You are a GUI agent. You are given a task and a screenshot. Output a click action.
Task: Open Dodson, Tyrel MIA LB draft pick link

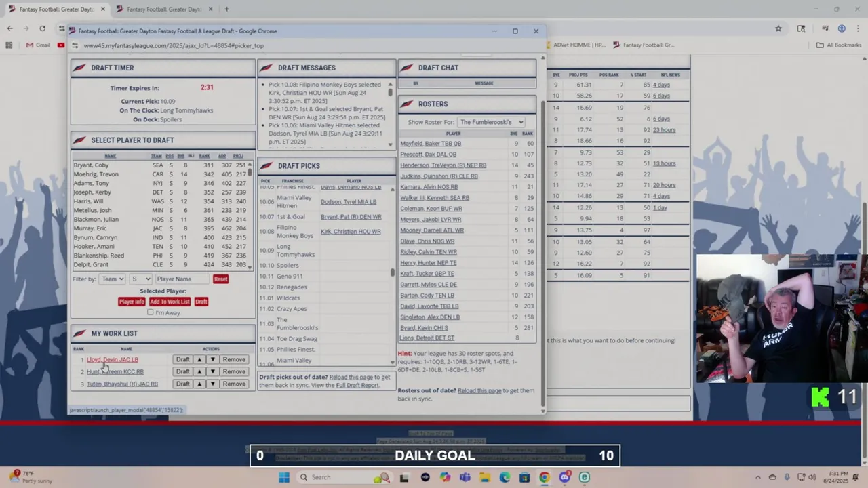[x=349, y=202]
